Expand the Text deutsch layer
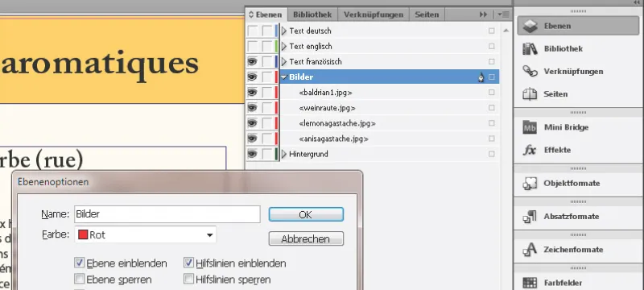 tap(284, 31)
